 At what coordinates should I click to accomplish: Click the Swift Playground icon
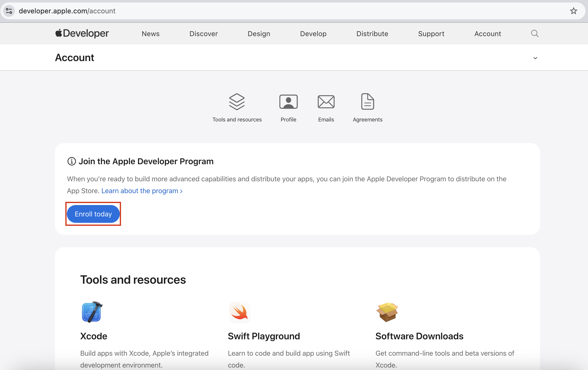[x=239, y=312]
